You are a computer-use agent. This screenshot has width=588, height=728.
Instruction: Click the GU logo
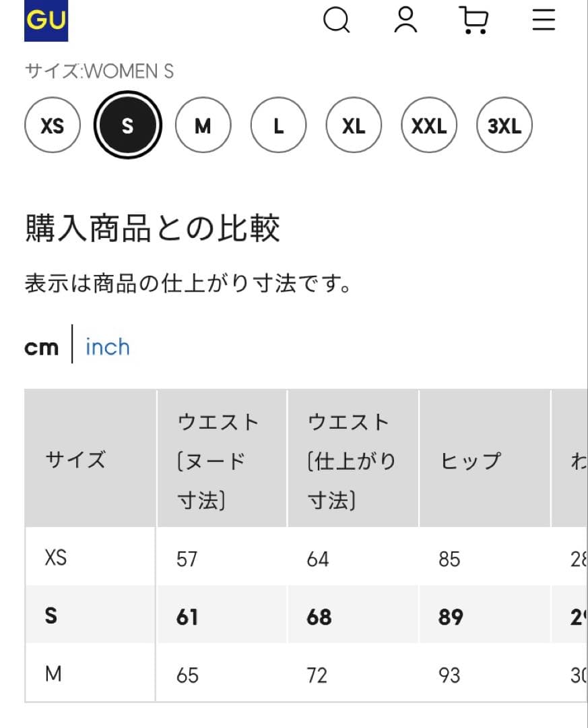[46, 20]
